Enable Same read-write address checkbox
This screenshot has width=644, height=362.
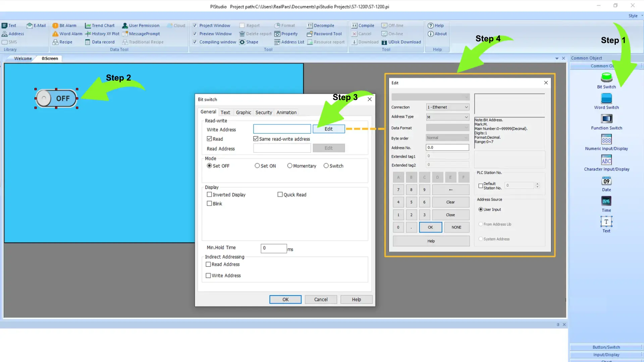click(x=256, y=138)
